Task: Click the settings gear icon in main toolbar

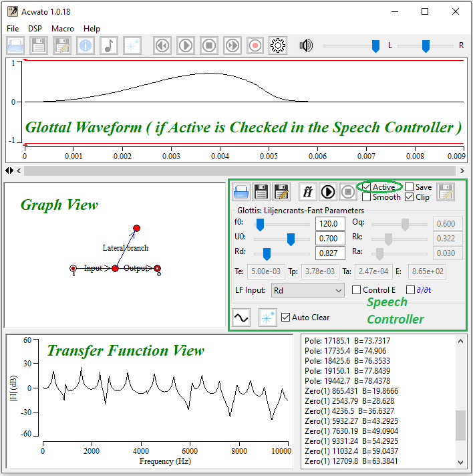Action: [278, 45]
